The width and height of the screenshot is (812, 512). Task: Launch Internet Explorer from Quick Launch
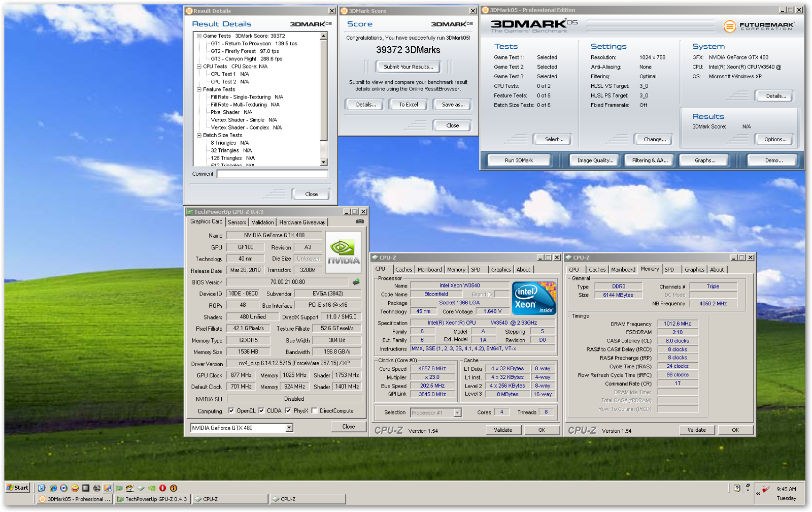53,488
